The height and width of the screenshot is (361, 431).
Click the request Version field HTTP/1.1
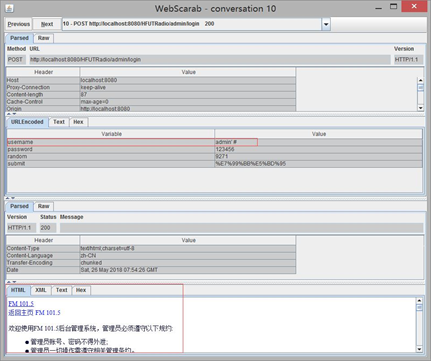tap(408, 60)
